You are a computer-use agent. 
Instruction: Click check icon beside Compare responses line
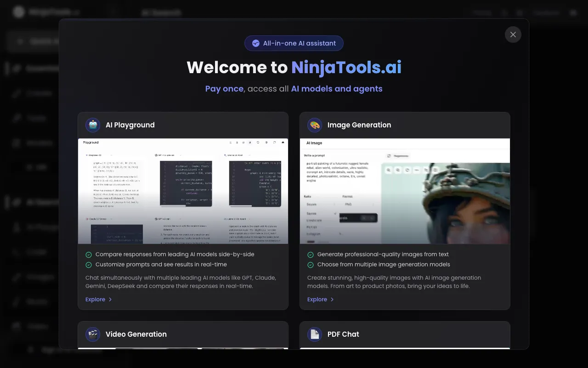(x=89, y=254)
